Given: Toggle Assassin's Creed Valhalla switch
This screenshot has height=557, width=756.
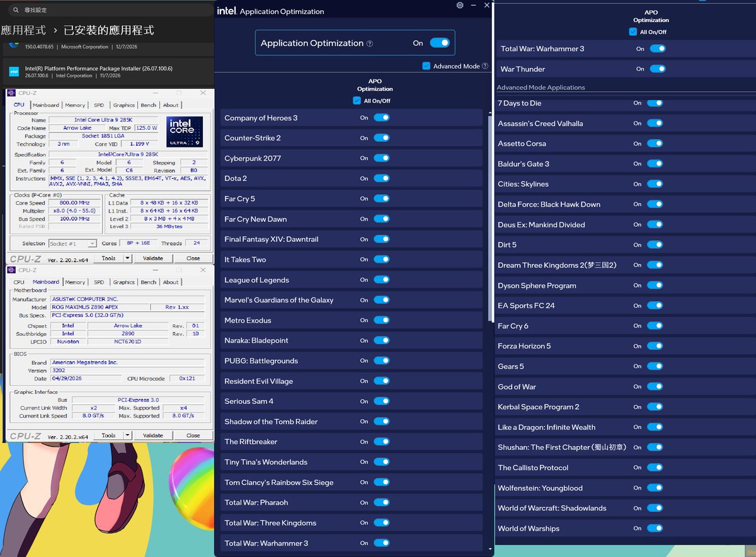Looking at the screenshot, I should (655, 123).
